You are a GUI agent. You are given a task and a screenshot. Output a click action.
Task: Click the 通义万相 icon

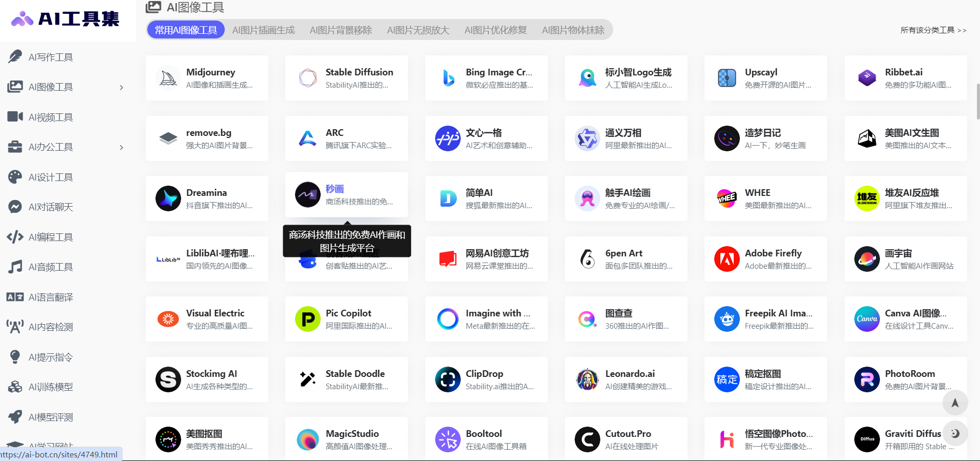587,138
